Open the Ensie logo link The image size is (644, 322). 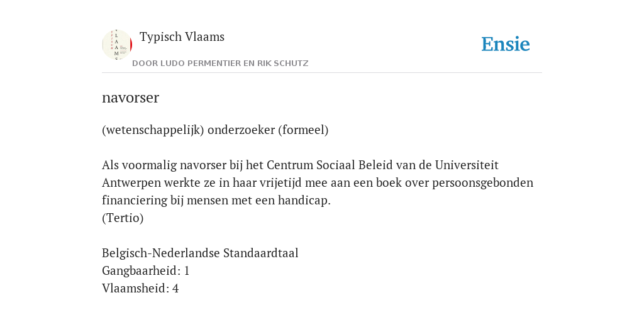pyautogui.click(x=506, y=45)
